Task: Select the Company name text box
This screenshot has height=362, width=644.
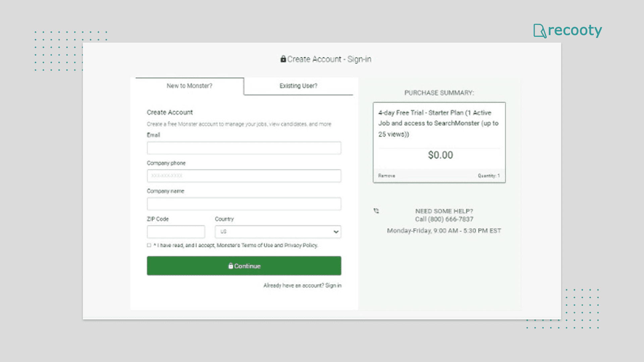Action: click(244, 204)
